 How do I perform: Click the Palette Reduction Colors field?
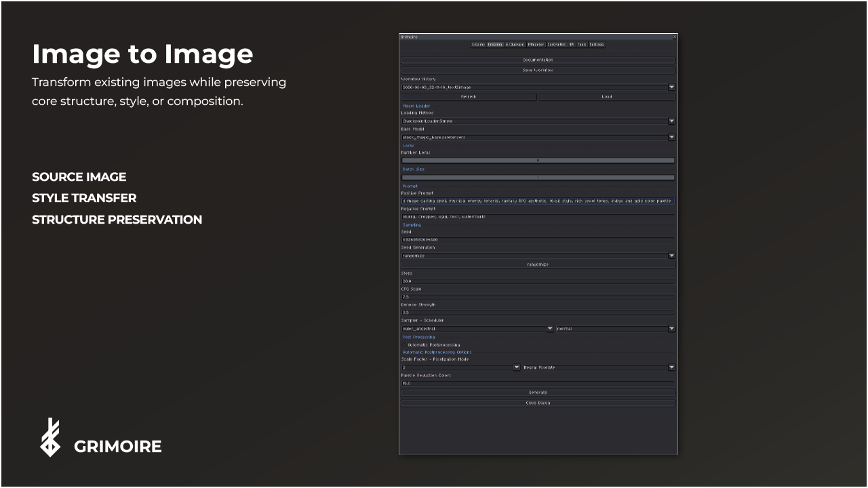538,383
